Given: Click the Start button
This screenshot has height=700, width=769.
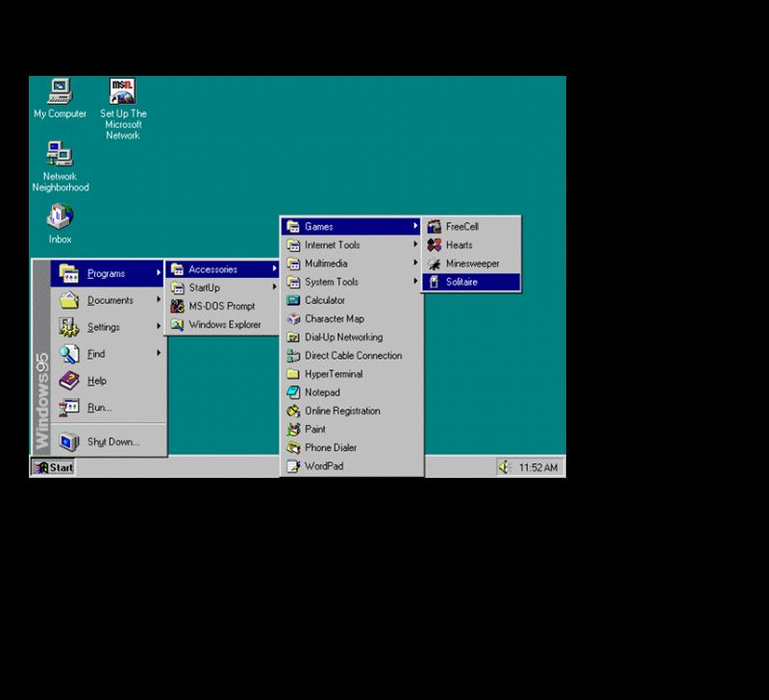Looking at the screenshot, I should point(53,467).
